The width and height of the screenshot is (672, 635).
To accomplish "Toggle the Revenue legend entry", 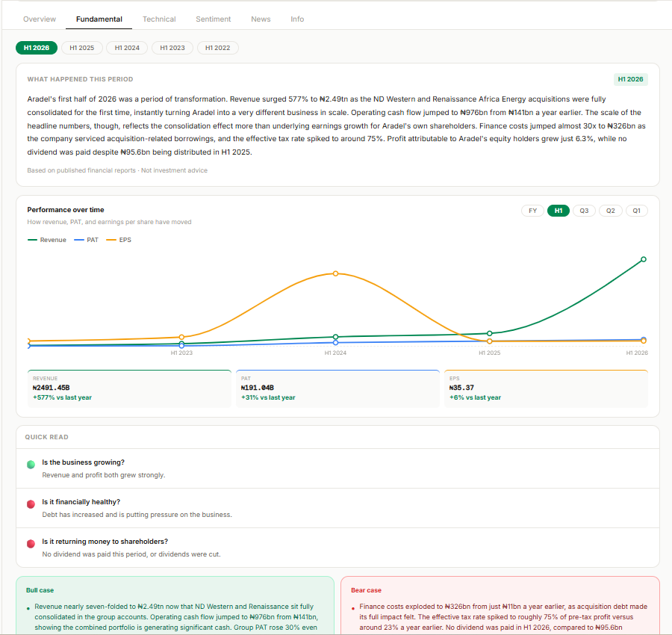I will coord(47,240).
